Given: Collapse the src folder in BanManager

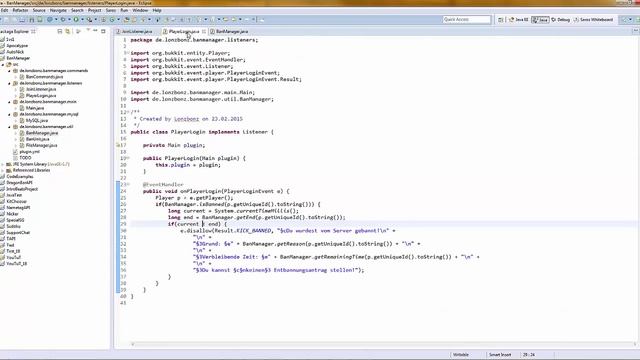Looking at the screenshot, I should tap(3, 64).
